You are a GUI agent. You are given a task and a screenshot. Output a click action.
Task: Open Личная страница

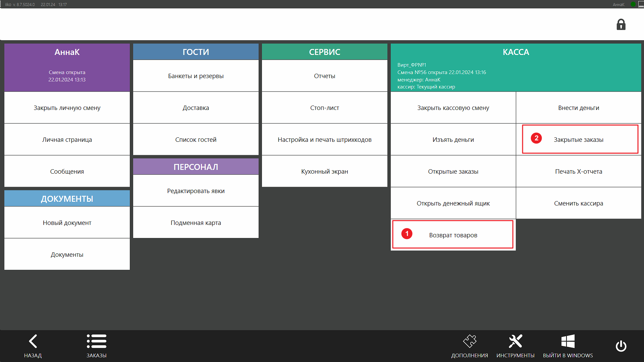click(67, 139)
